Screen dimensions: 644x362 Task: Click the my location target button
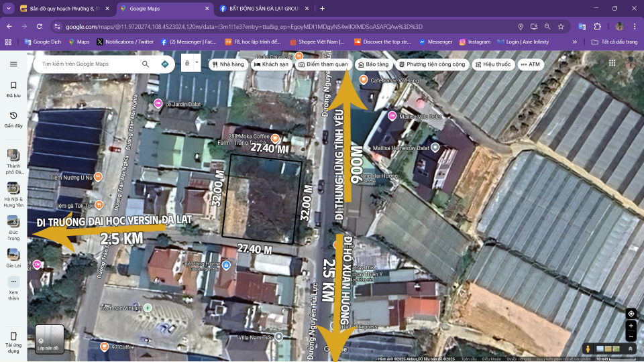[x=631, y=314]
